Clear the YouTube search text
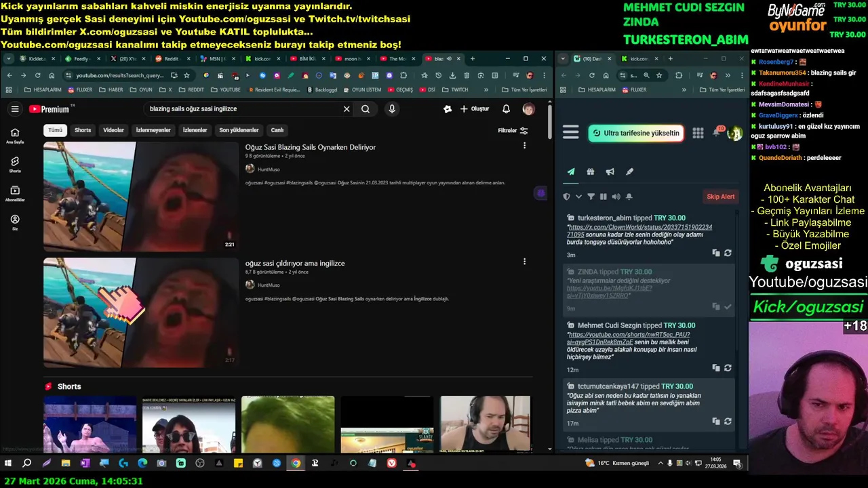This screenshot has width=868, height=488. (347, 109)
